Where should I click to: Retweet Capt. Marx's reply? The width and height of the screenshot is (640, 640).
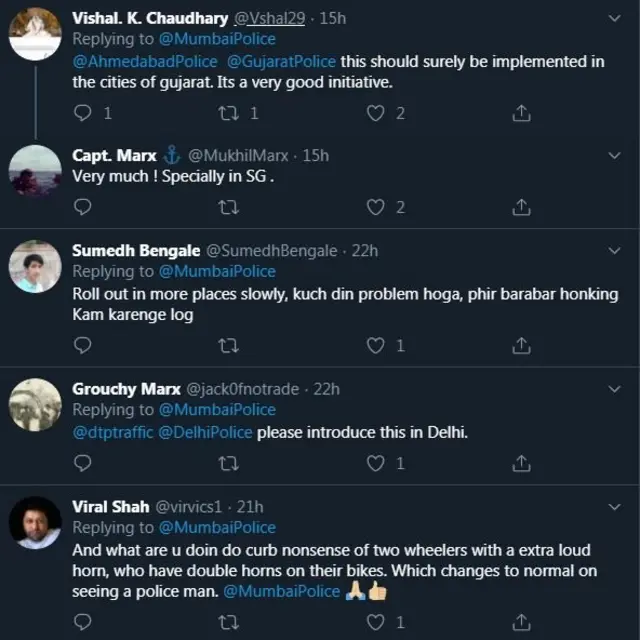(228, 207)
